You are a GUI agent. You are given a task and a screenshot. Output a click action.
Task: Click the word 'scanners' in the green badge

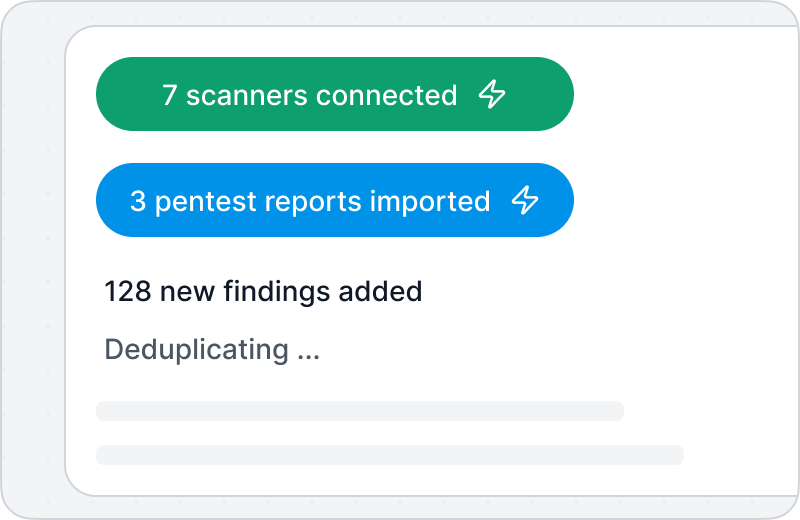[x=247, y=97]
